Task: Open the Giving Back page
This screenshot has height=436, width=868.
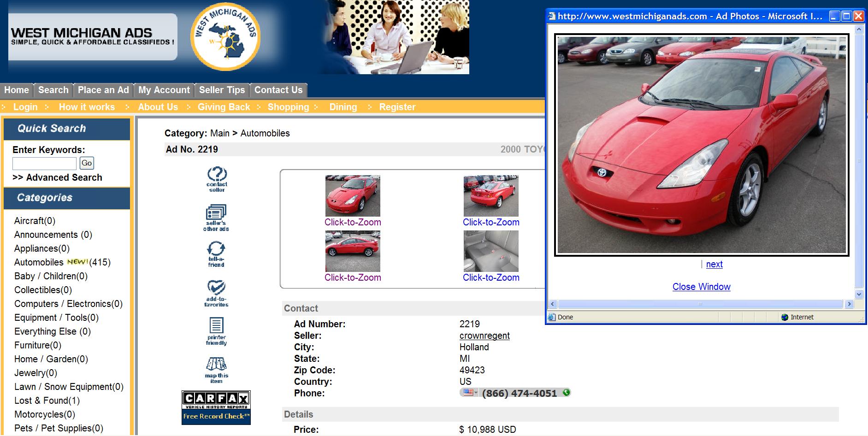Action: 224,107
